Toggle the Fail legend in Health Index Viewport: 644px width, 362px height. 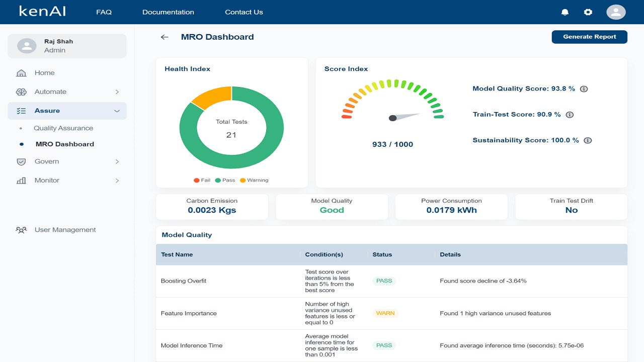202,180
